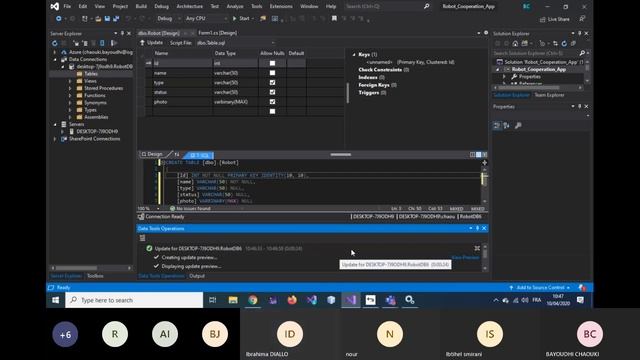Click the Search Solution Explorer field
Viewport: 640px width, 360px height.
pos(536,53)
